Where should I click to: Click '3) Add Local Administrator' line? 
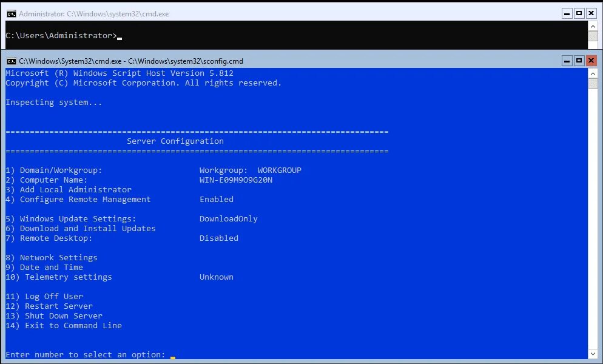(69, 190)
